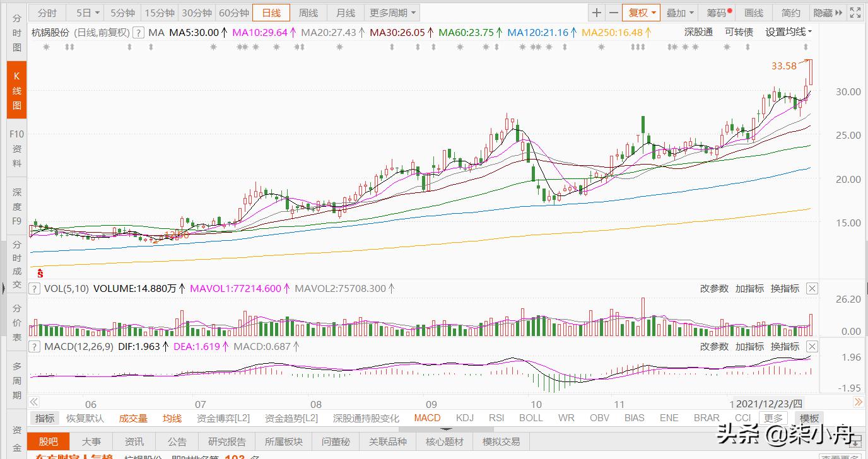Switch to the 周线 weekly chart tab
The height and width of the screenshot is (459, 868).
pos(308,13)
